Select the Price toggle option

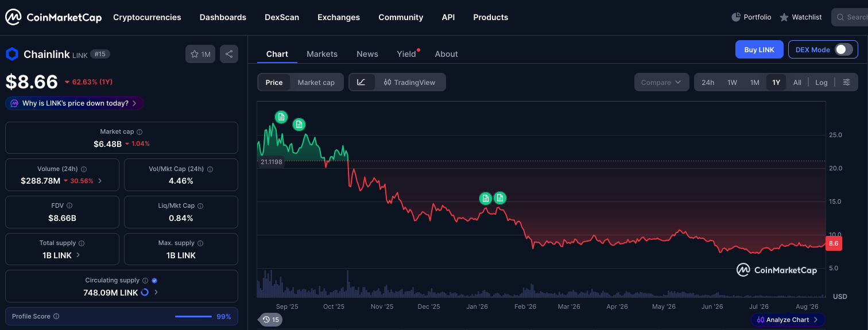coord(274,82)
